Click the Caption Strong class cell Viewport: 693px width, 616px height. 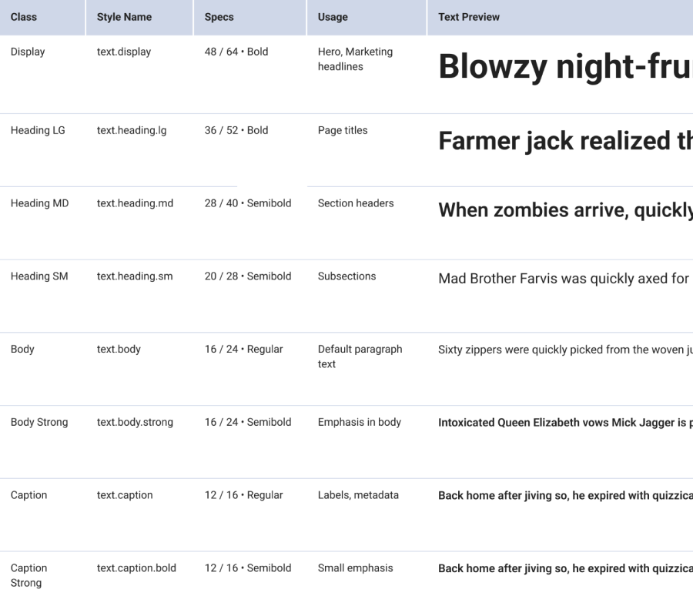click(x=28, y=575)
